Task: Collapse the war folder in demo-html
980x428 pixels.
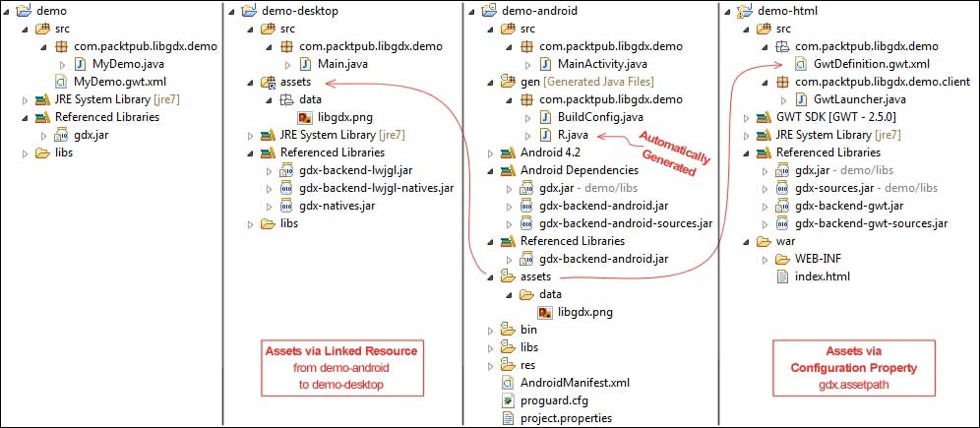Action: (x=746, y=241)
